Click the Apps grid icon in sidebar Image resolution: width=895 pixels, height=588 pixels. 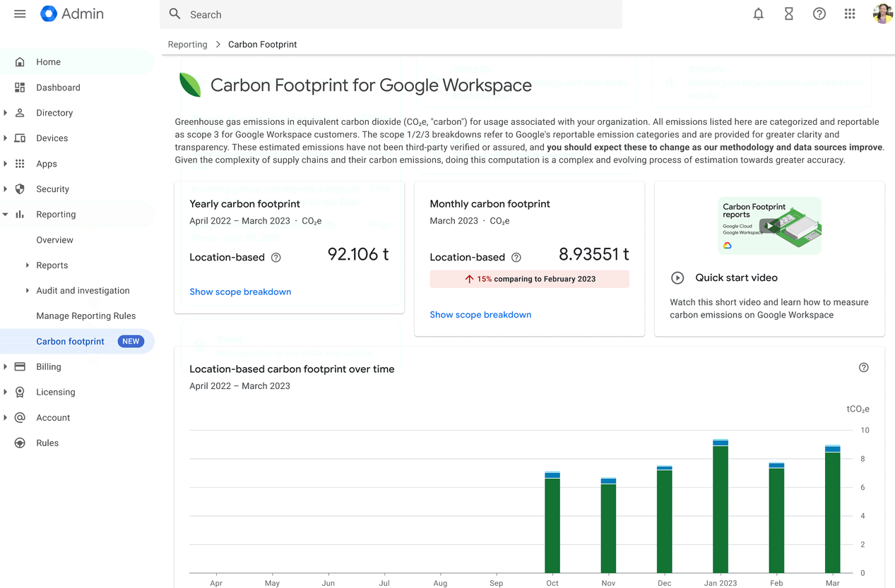tap(20, 164)
